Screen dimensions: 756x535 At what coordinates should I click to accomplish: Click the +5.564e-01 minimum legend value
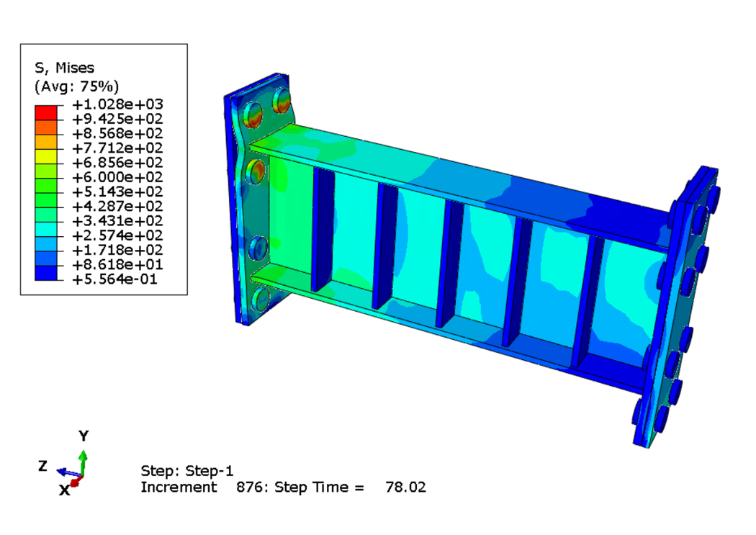117,279
